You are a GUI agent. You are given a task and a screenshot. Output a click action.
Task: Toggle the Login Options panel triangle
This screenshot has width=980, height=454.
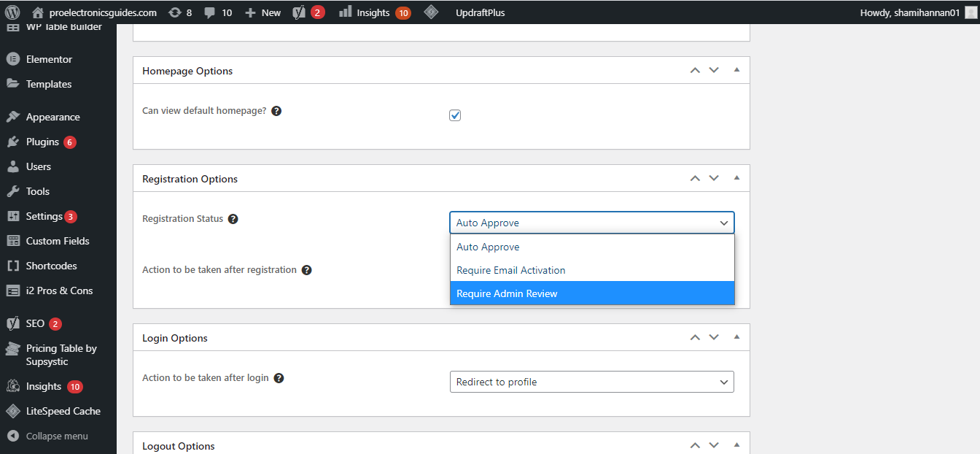(736, 337)
